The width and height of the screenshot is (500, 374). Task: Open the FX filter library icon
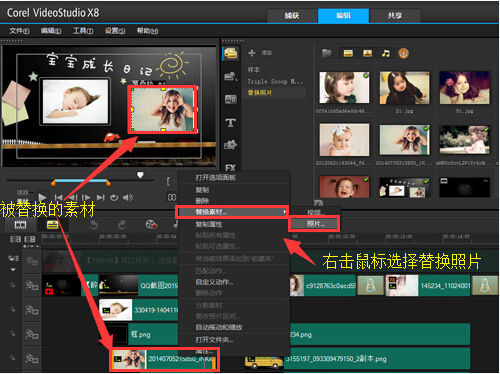coord(230,168)
